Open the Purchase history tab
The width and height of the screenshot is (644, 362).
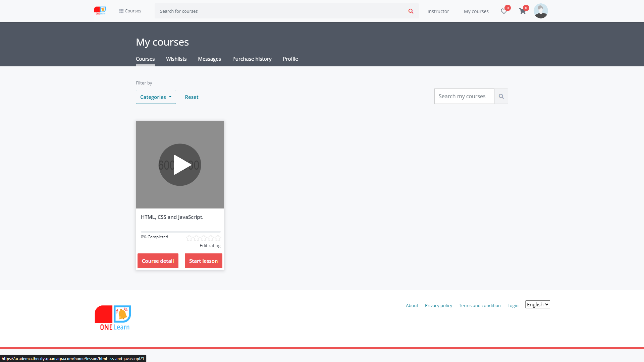252,59
